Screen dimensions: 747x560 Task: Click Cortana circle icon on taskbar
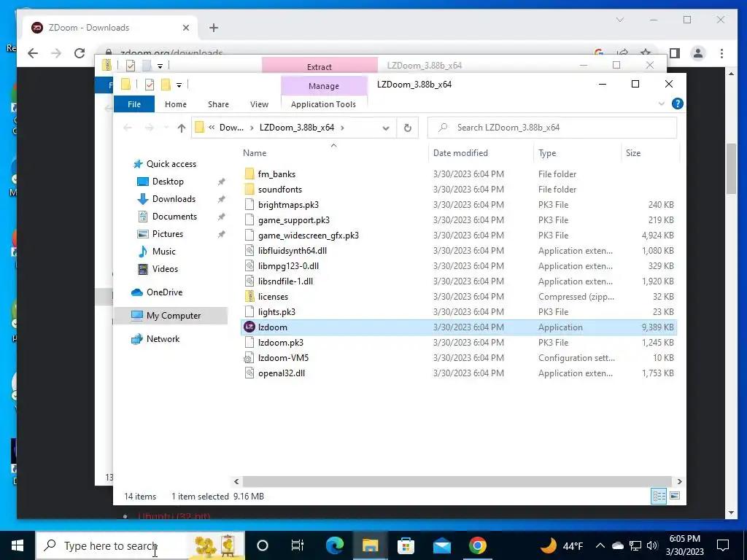pyautogui.click(x=263, y=545)
